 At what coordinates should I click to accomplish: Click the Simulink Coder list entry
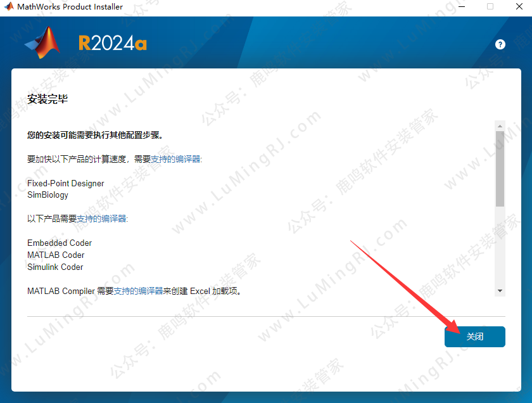coord(55,267)
